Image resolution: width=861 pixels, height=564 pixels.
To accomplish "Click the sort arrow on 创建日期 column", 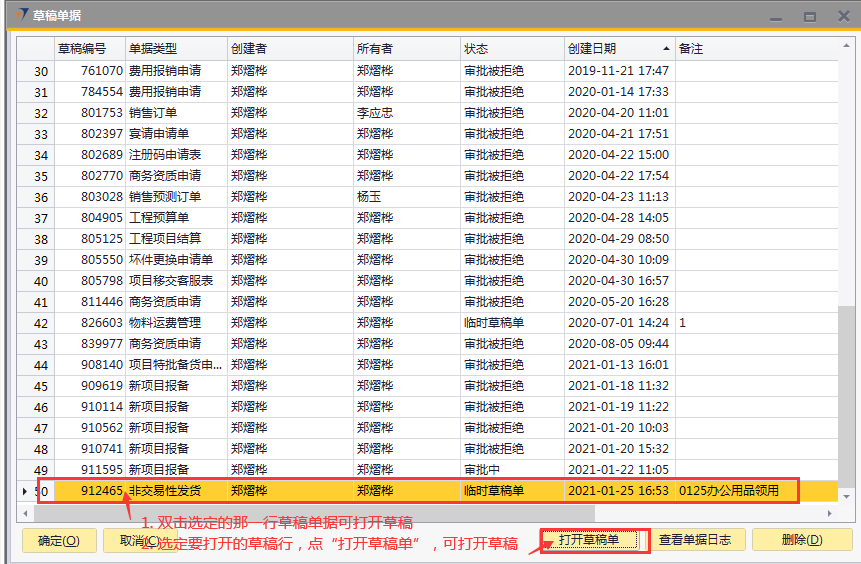I will coord(666,49).
